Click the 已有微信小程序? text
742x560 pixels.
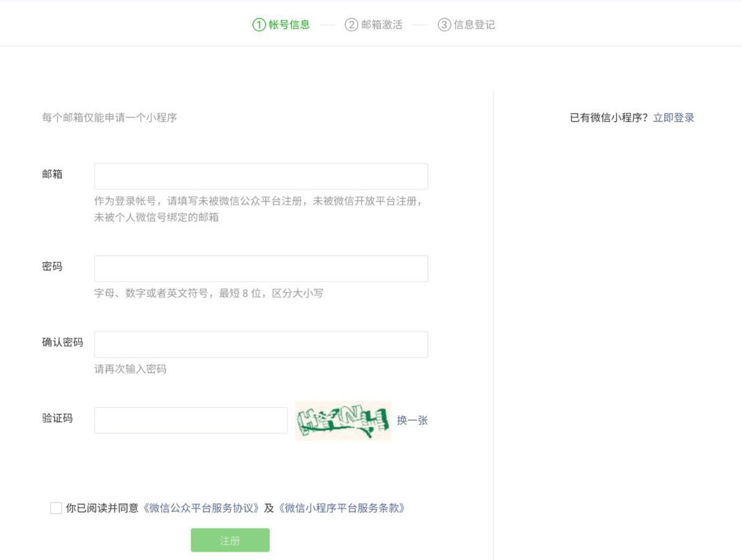click(x=608, y=118)
